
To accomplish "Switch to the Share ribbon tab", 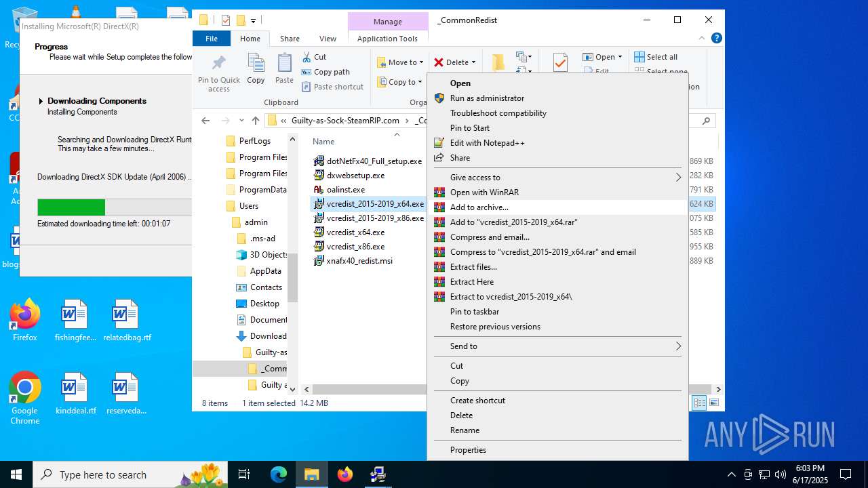I will (x=290, y=39).
